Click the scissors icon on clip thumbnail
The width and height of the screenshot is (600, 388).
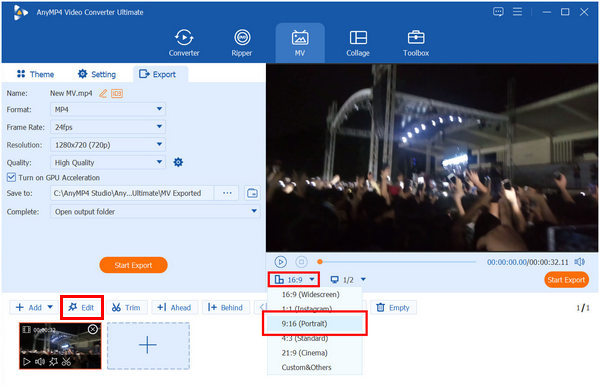pyautogui.click(x=66, y=362)
